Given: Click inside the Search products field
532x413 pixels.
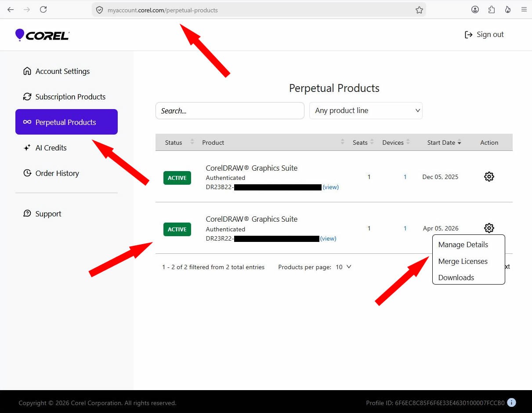Looking at the screenshot, I should pos(230,111).
